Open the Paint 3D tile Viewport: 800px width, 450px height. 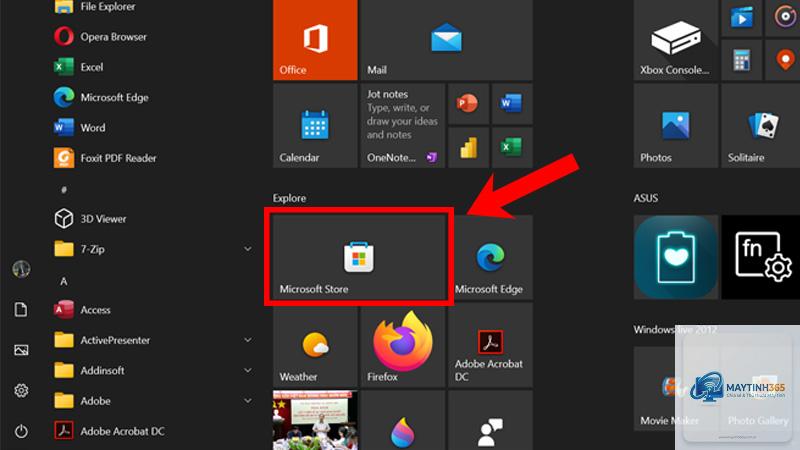tap(403, 420)
